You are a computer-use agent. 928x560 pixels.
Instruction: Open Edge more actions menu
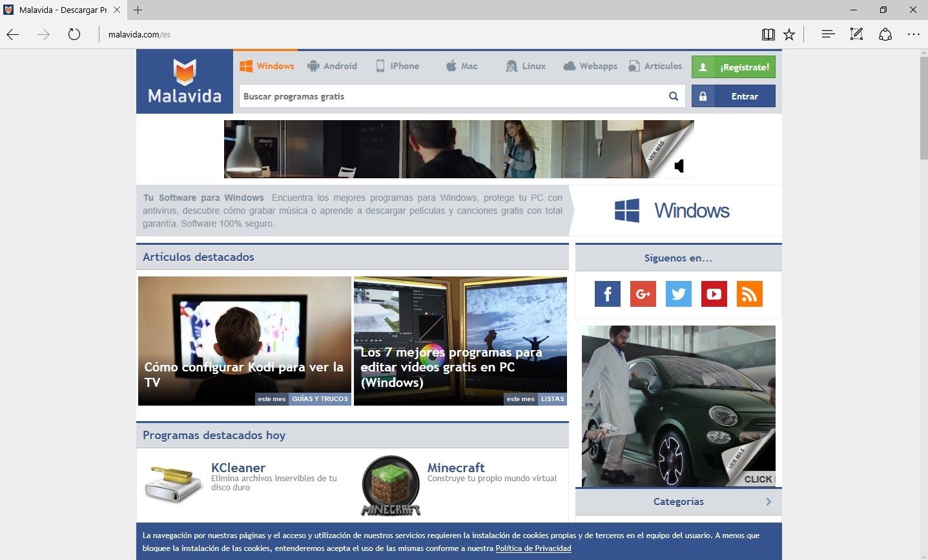pos(913,35)
